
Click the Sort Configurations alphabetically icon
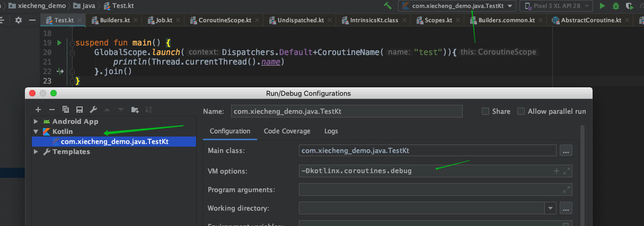click(149, 110)
